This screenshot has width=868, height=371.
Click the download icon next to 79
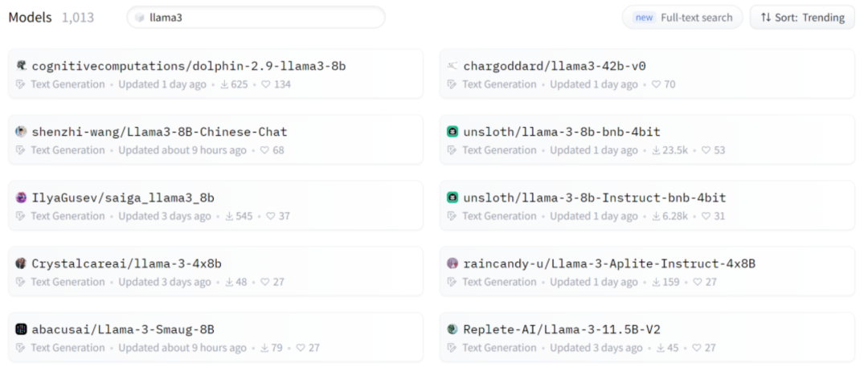point(264,348)
